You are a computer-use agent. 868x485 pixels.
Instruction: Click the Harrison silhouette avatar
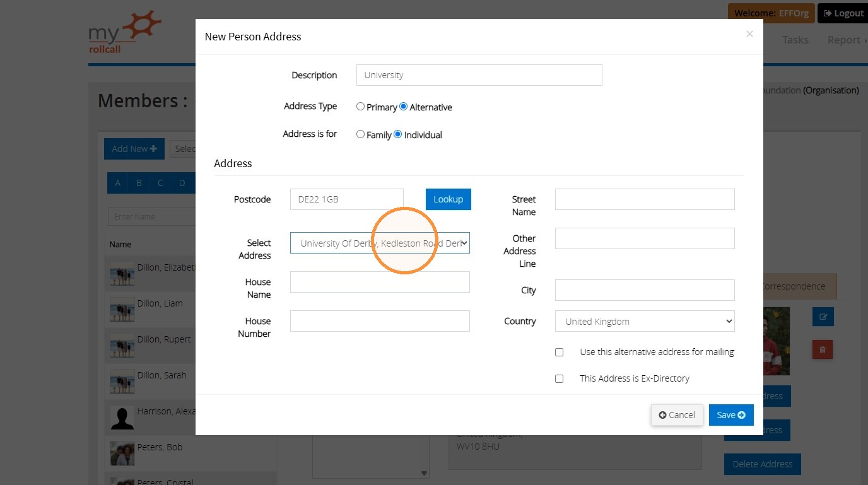pos(122,418)
